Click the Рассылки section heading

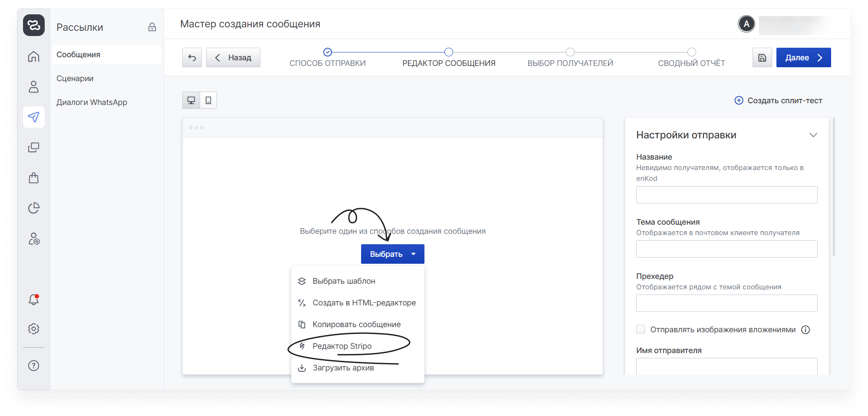[x=80, y=27]
